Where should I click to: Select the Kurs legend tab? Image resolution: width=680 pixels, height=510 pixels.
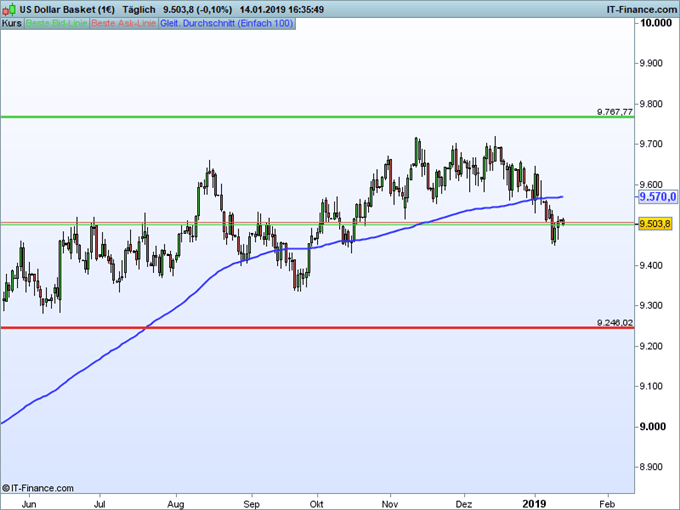12,23
